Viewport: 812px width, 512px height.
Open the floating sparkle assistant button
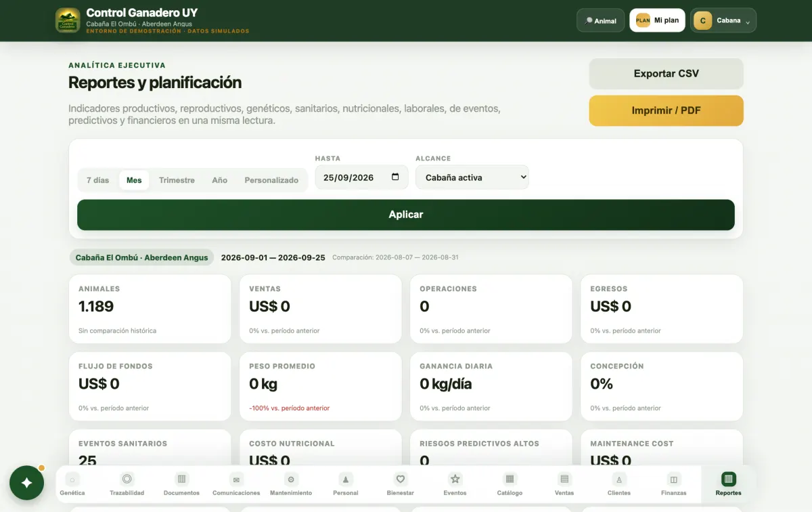[x=27, y=483]
